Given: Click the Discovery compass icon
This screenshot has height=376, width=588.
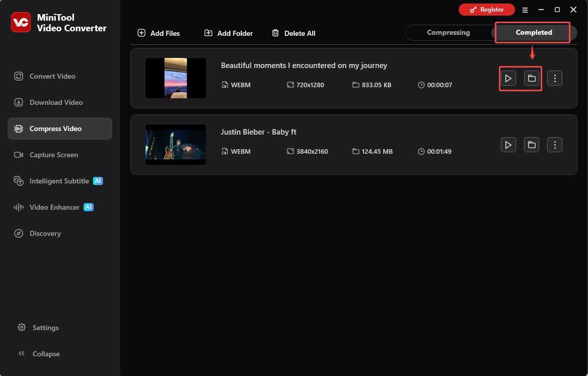Looking at the screenshot, I should tap(19, 233).
